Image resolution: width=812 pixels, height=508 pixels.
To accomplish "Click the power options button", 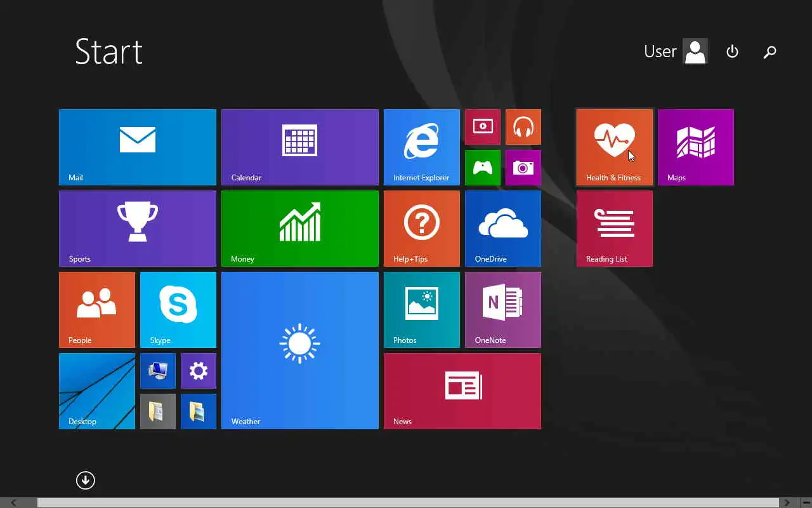I will tap(732, 51).
